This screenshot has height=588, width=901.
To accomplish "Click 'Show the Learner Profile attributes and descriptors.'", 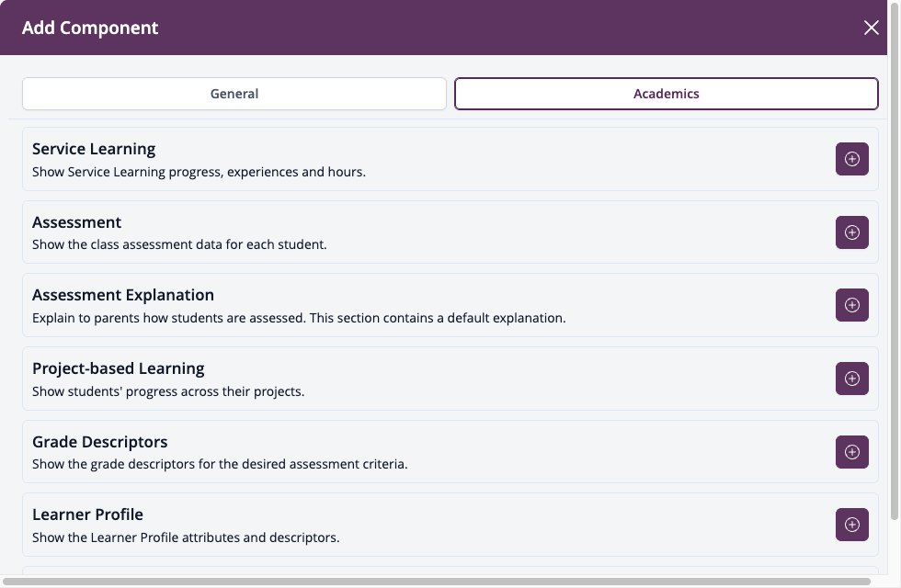I will (x=186, y=537).
